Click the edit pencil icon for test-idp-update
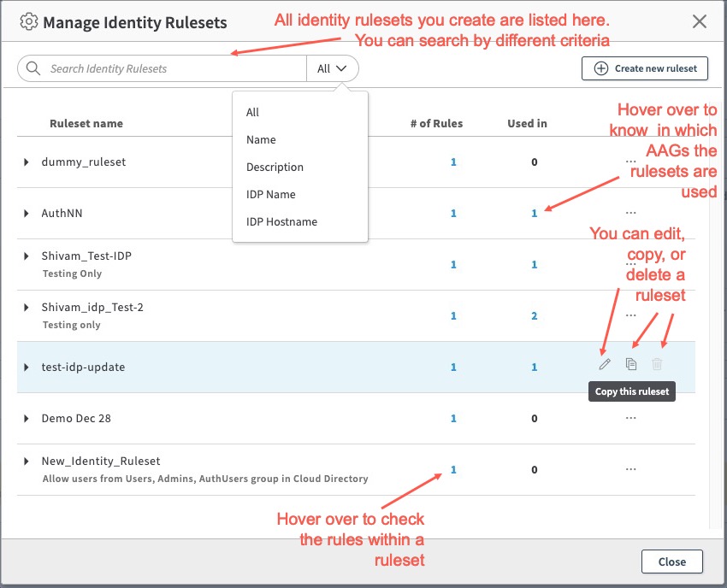The width and height of the screenshot is (727, 588). 605,364
